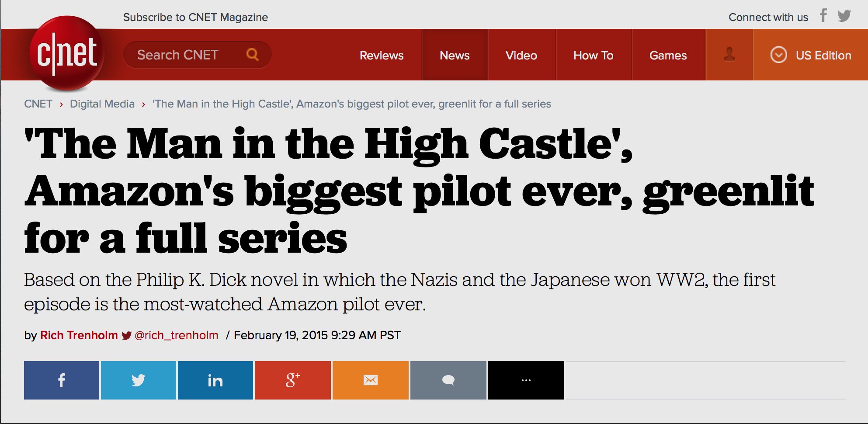Click the CNET logo
Image resolution: width=868 pixels, height=424 pixels.
[x=67, y=53]
